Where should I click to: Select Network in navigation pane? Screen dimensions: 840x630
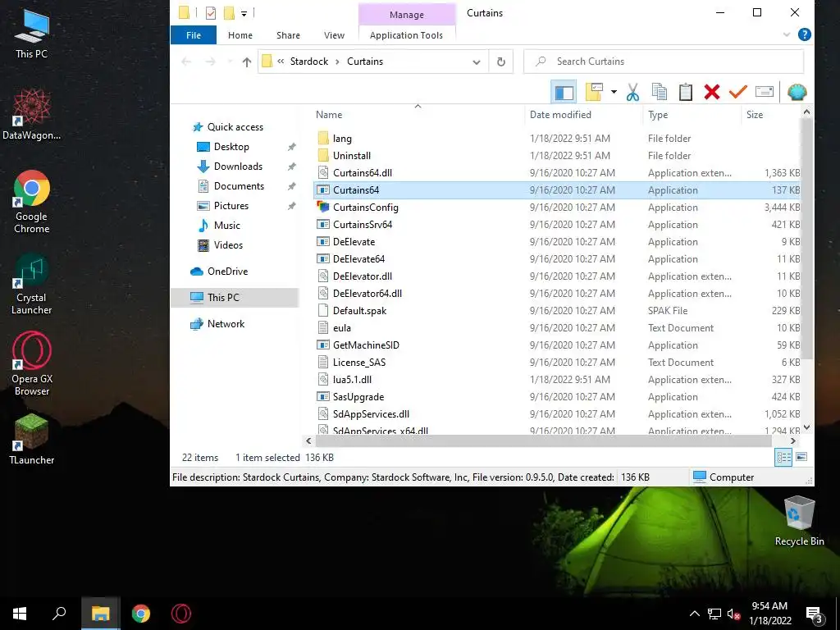coord(226,324)
